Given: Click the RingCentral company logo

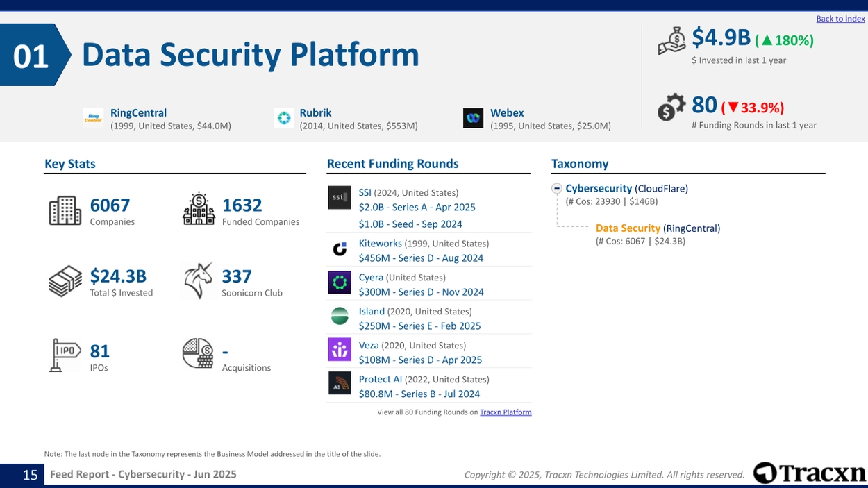Looking at the screenshot, I should [93, 118].
